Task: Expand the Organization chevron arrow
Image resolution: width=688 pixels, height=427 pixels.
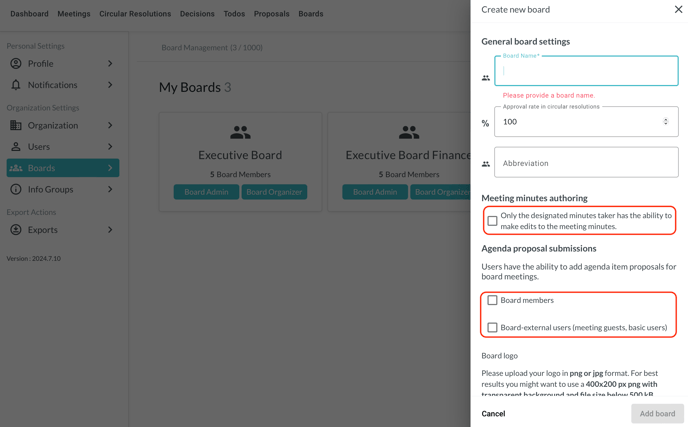Action: [110, 126]
